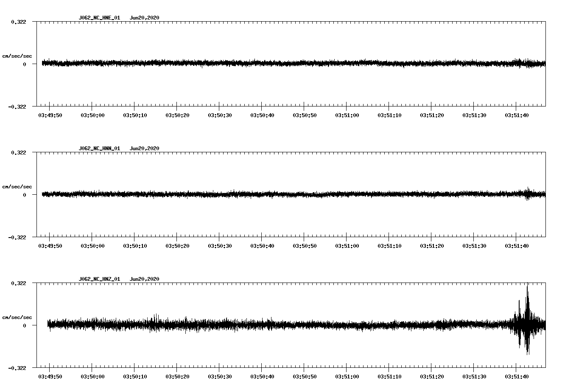Click time label 03:50:10 under HNN plot
576x392 pixels.
[x=135, y=246]
